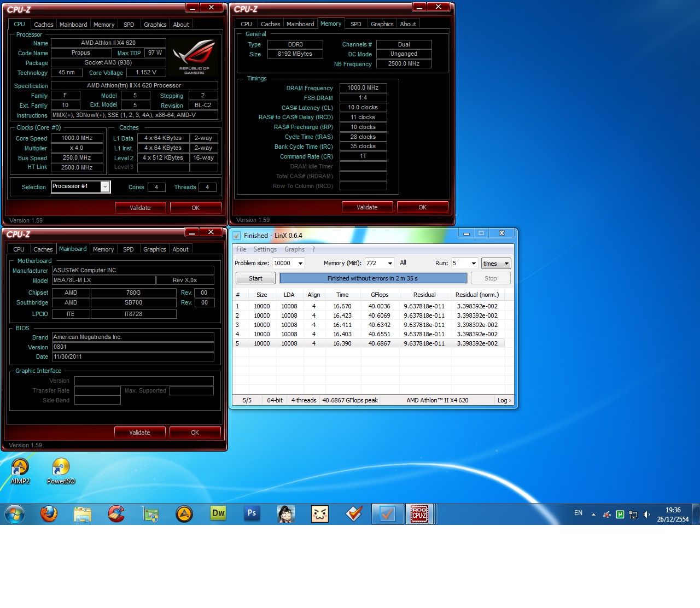Screen dimensions: 700x608
Task: Select LinX result row with time 16.670
Action: click(369, 306)
